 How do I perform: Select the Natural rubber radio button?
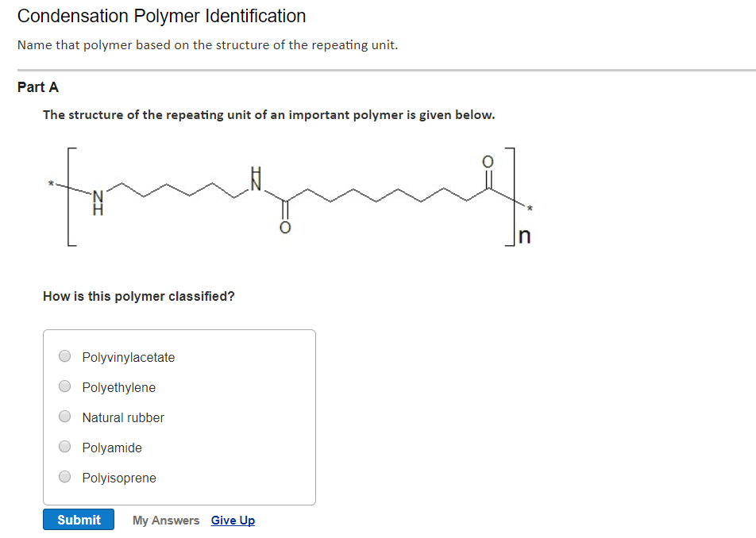[64, 416]
